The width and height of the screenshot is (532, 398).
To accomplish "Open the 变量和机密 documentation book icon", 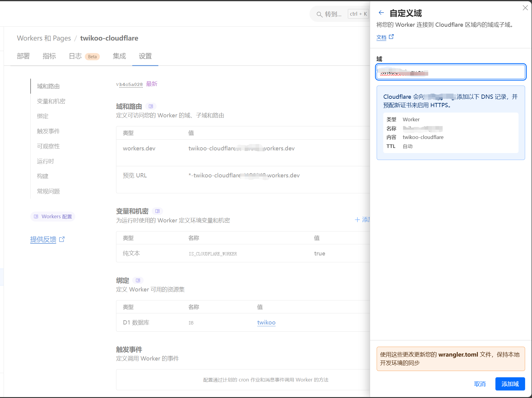I will click(x=157, y=211).
